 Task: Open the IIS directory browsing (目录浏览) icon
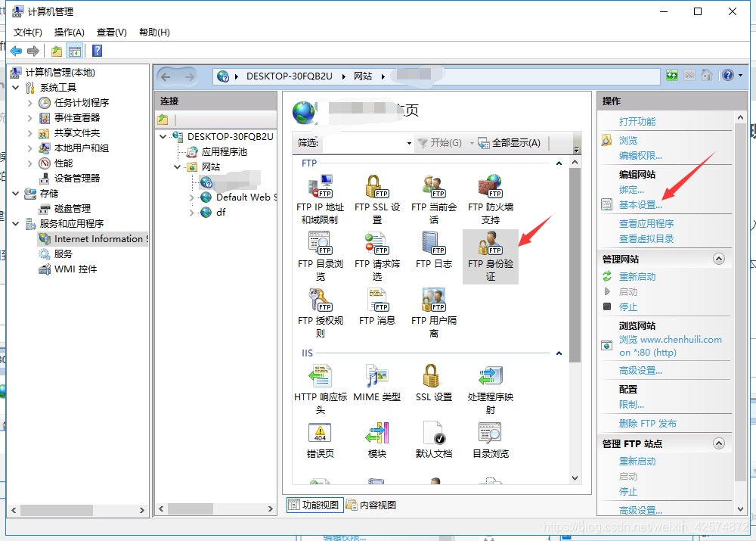click(491, 440)
